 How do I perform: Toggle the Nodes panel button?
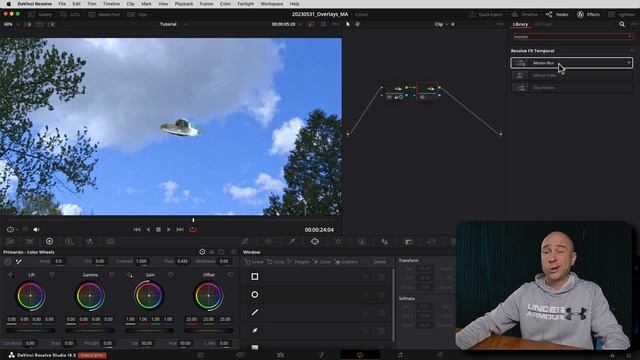(x=557, y=14)
